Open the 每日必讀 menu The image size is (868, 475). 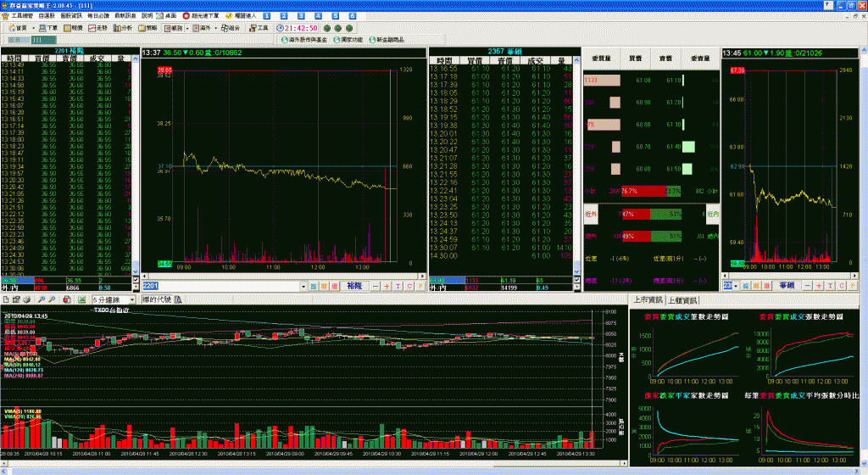click(98, 16)
